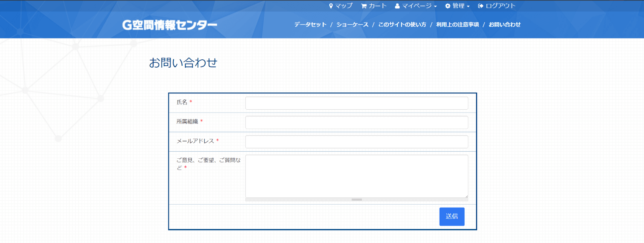
Task: Click the お問い合わせ page heading
Action: coord(183,63)
